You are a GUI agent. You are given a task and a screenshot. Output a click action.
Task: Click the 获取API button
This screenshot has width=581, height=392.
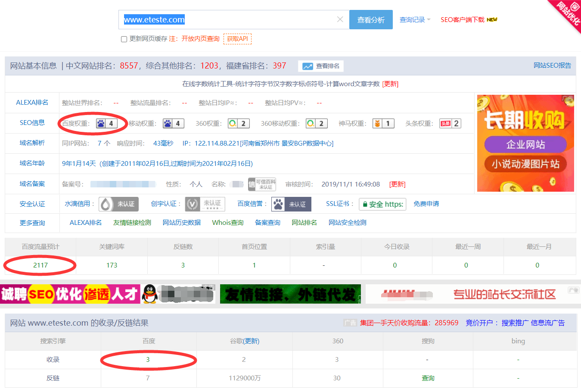click(x=237, y=39)
